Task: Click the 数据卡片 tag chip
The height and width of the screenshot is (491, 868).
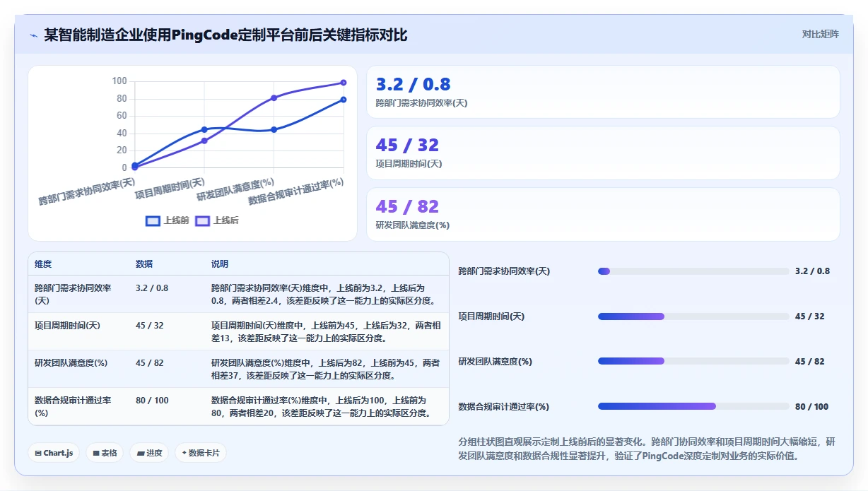Action: pos(201,453)
